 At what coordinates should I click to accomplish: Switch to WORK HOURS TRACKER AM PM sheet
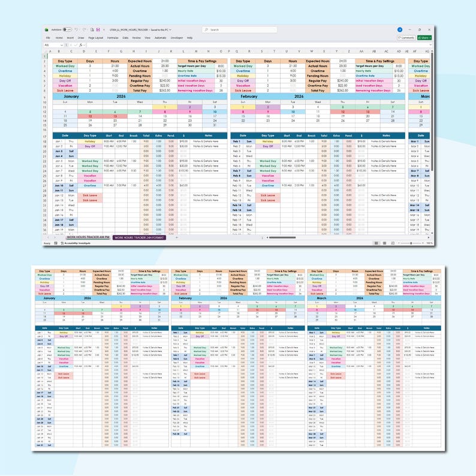coord(88,237)
